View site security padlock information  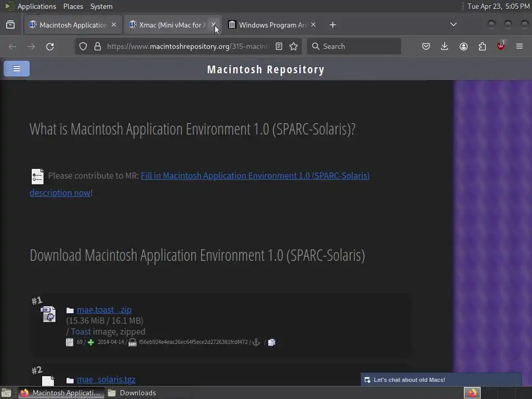tap(98, 46)
